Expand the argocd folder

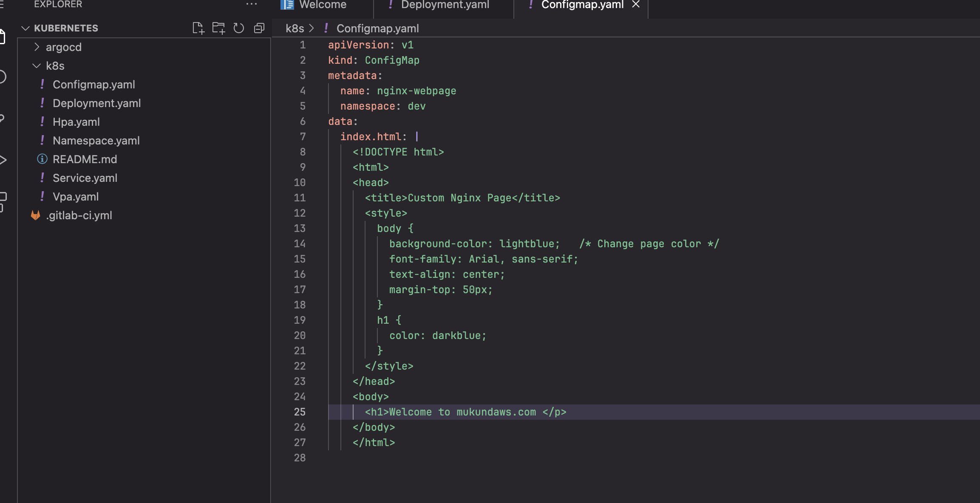pos(63,47)
